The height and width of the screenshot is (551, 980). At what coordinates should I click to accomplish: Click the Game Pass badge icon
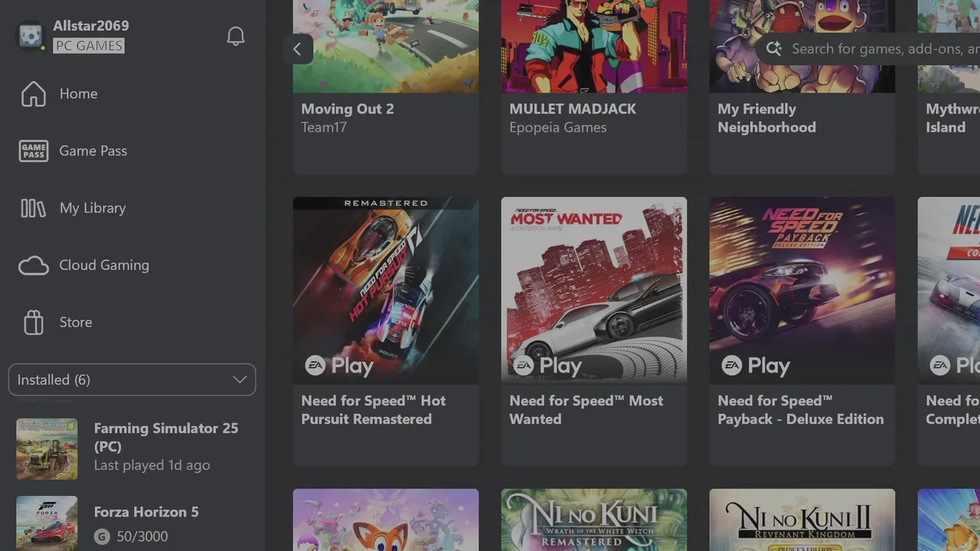(x=34, y=151)
